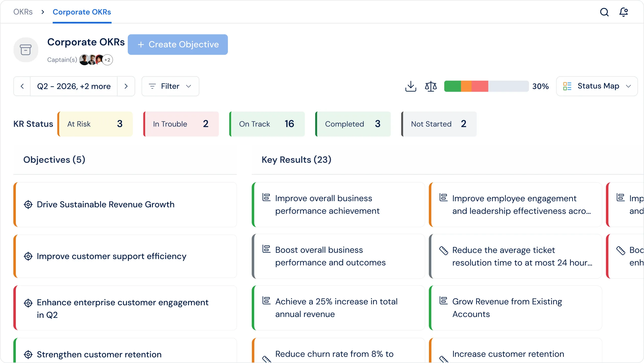Click the Create Objective button

[x=178, y=45]
